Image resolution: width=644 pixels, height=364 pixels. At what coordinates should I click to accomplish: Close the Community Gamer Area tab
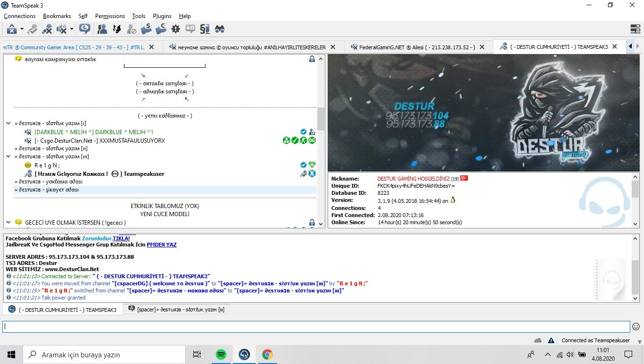152,47
